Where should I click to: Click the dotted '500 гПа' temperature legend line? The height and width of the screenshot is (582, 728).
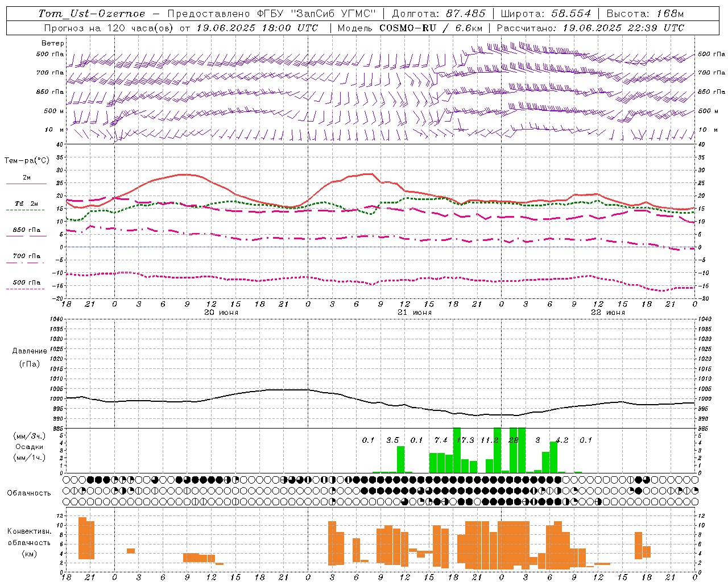click(x=26, y=289)
